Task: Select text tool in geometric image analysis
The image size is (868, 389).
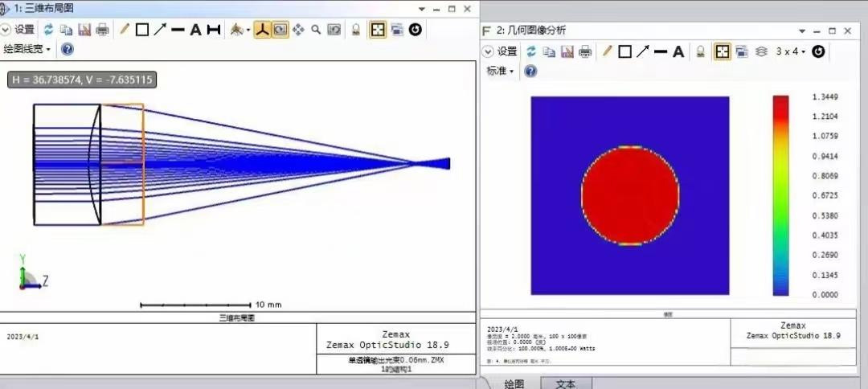Action: point(678,52)
